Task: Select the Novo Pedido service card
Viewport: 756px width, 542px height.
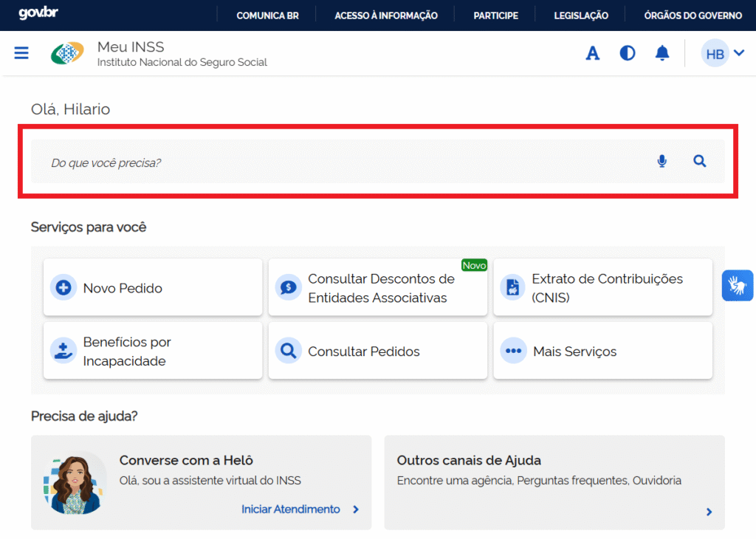Action: tap(153, 288)
